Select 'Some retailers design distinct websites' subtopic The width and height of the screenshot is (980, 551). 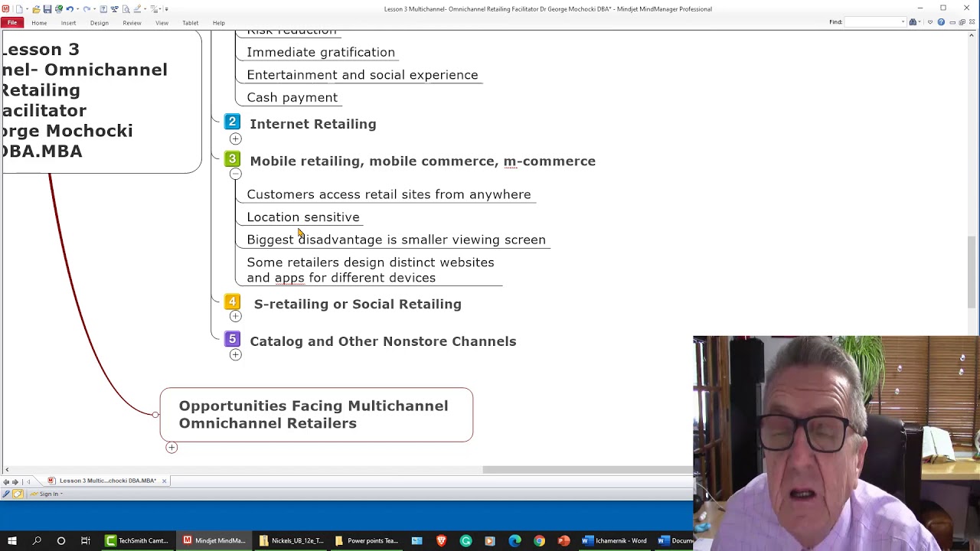371,270
